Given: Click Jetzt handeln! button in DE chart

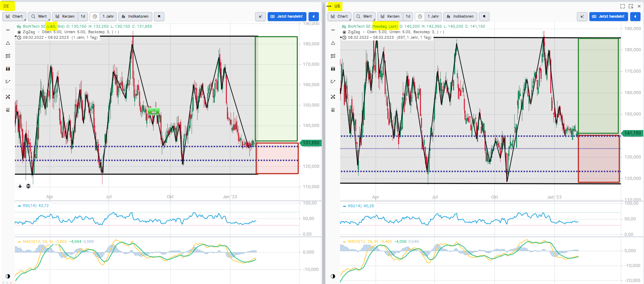Looking at the screenshot, I should click(287, 16).
